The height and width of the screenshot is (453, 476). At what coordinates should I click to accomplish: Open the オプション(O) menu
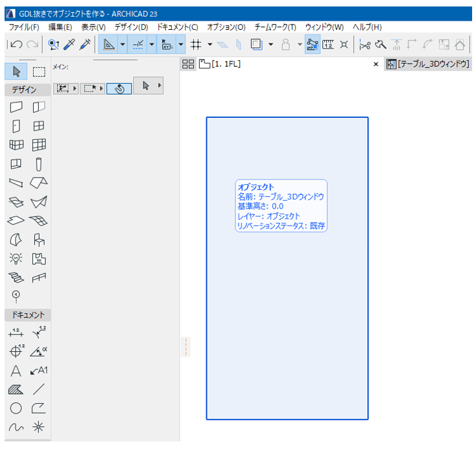tap(226, 27)
